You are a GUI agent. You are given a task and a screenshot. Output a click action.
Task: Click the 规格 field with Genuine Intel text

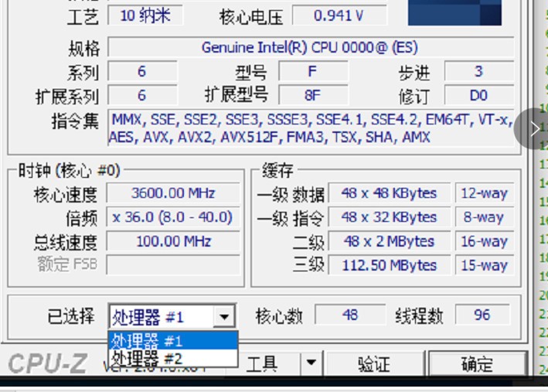coord(311,47)
